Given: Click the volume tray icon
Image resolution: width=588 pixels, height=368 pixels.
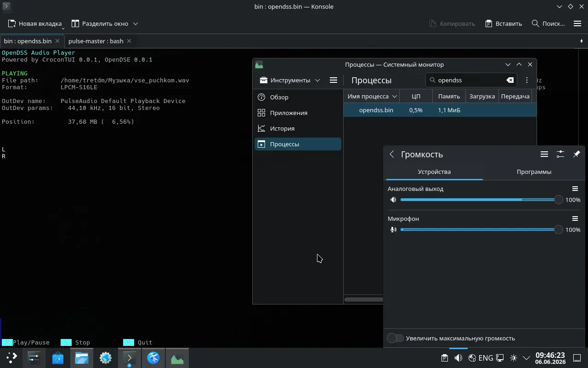Looking at the screenshot, I should tap(458, 358).
